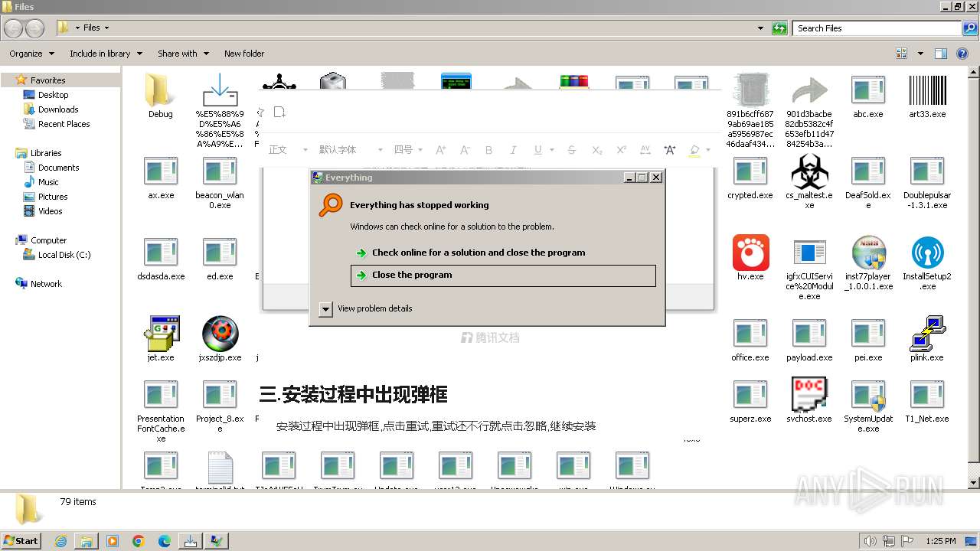980x551 pixels.
Task: Open highlight color dropdown arrow
Action: tap(708, 150)
